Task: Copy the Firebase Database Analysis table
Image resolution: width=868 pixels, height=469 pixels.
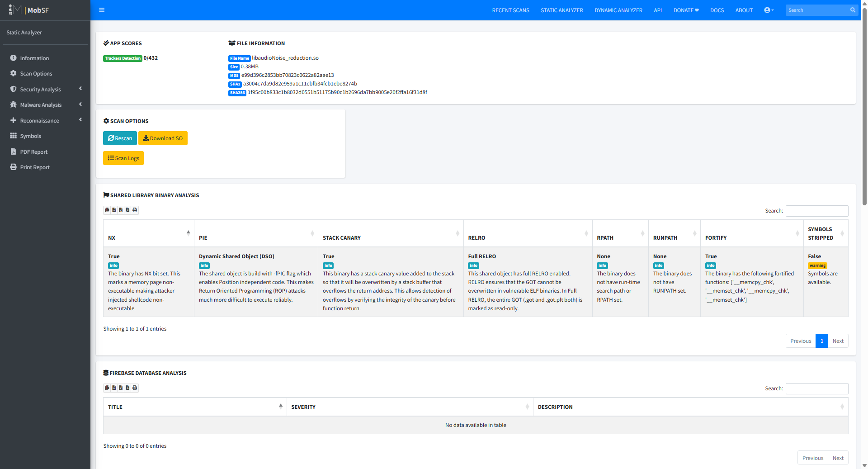Action: [x=107, y=388]
